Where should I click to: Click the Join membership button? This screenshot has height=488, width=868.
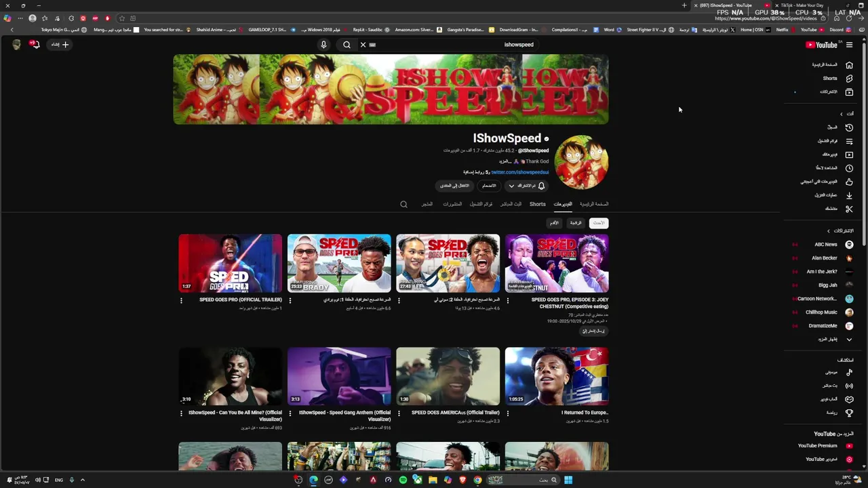(489, 186)
